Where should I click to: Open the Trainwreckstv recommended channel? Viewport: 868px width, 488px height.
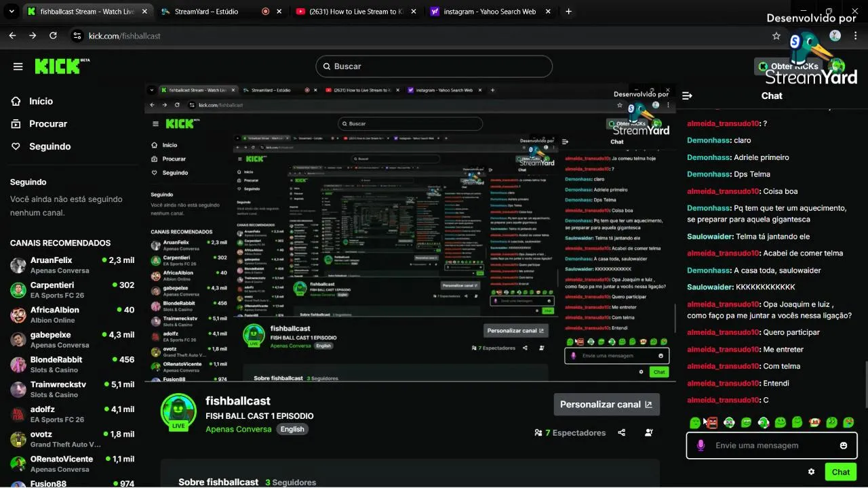click(x=73, y=389)
